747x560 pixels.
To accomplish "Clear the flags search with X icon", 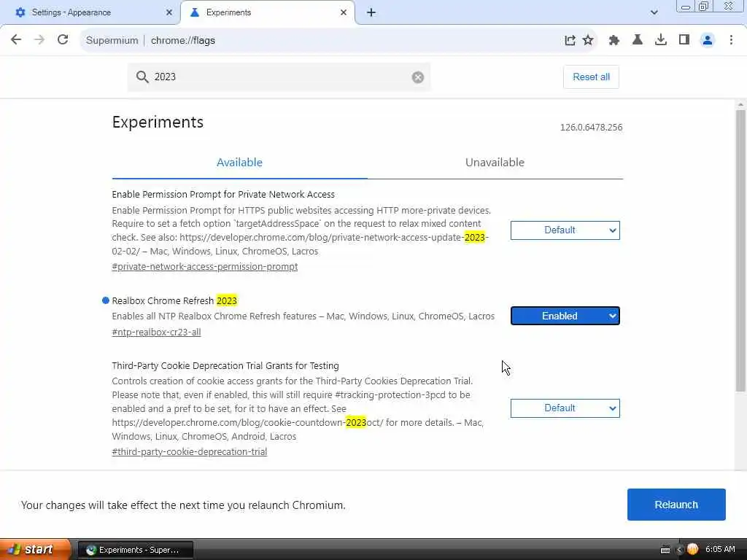I will tap(418, 77).
